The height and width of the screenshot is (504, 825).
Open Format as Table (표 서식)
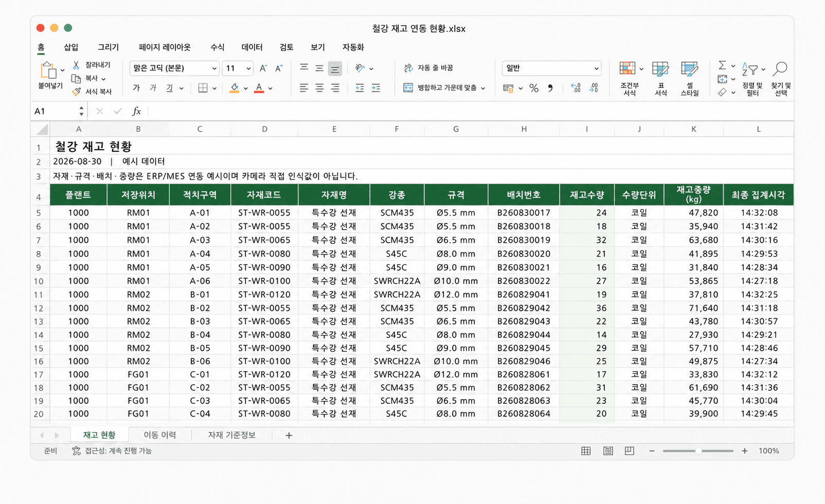(x=661, y=78)
